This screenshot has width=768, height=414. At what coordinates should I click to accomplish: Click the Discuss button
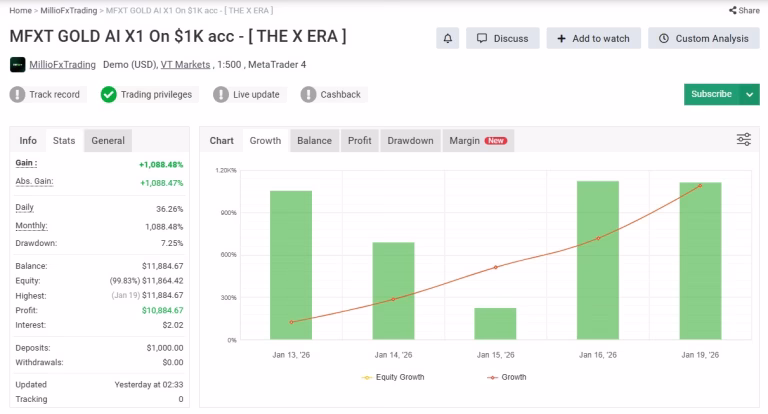tap(502, 38)
